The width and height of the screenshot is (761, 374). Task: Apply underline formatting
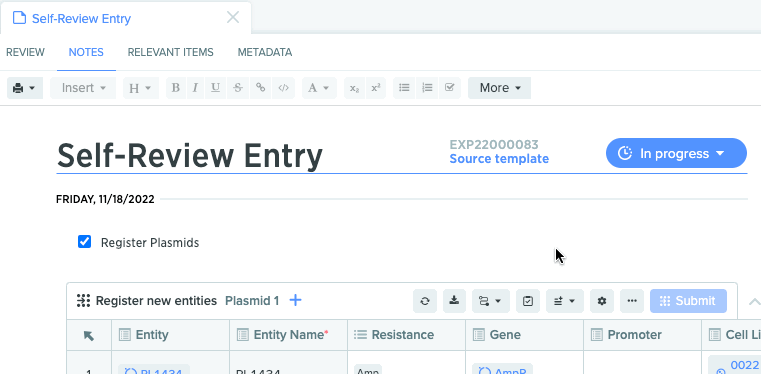(215, 88)
